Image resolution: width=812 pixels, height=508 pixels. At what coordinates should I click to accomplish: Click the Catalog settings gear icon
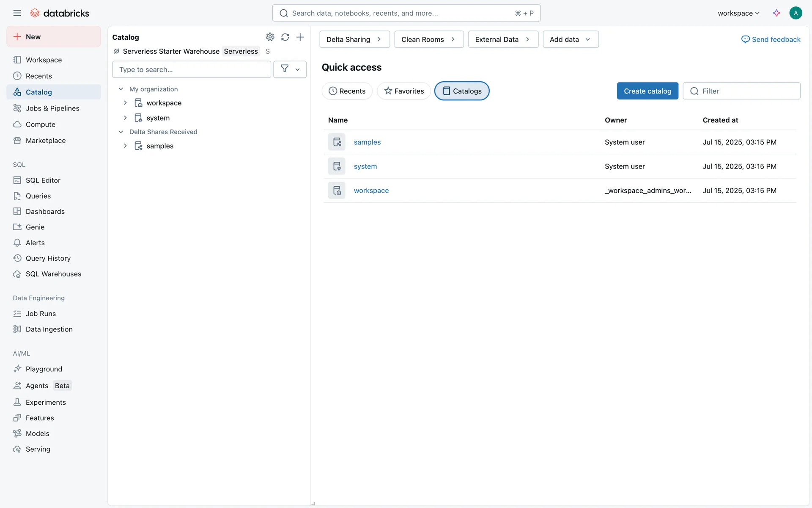pos(270,37)
